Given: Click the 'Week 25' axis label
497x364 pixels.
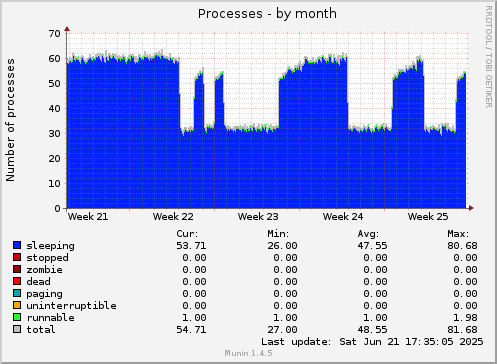Looking at the screenshot, I should click(428, 217).
